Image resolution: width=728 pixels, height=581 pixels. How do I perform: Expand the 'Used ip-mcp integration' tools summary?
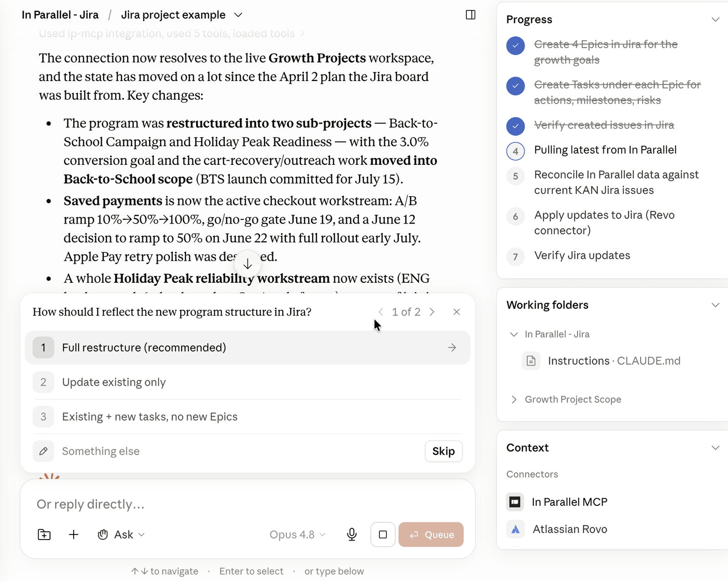172,34
